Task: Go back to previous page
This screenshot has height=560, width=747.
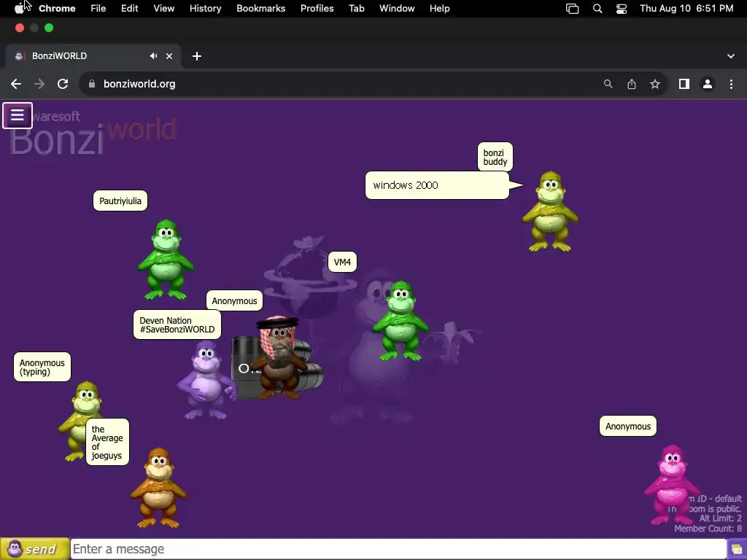Action: (x=16, y=85)
